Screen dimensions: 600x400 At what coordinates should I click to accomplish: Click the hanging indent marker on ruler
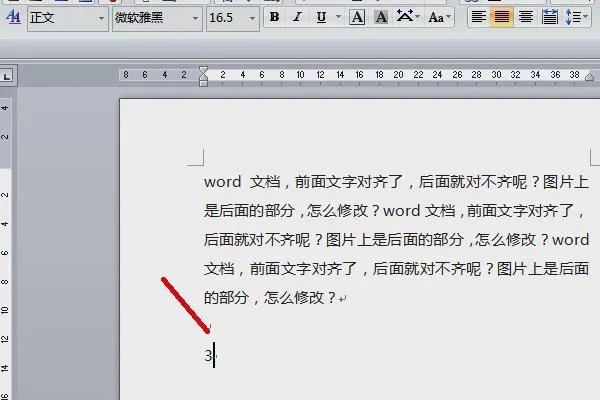pos(203,77)
